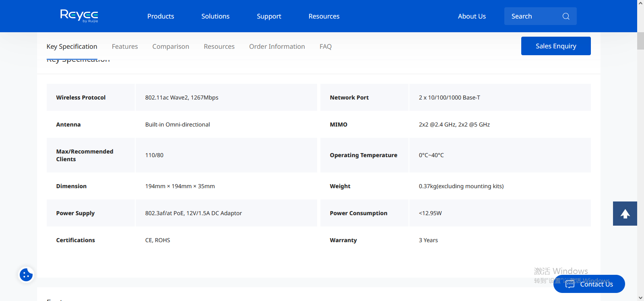The image size is (644, 301).
Task: Click the chat bubble icon in Contact Us
Action: click(x=570, y=284)
